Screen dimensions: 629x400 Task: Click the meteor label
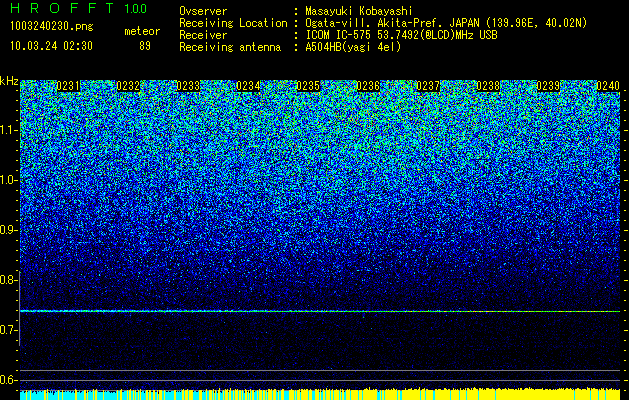pyautogui.click(x=142, y=31)
